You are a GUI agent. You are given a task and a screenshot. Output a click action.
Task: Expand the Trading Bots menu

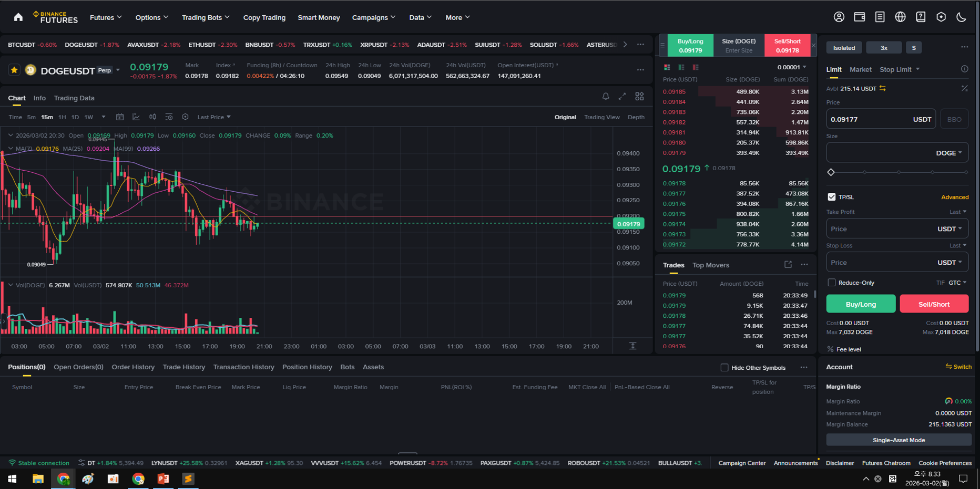[x=206, y=17]
